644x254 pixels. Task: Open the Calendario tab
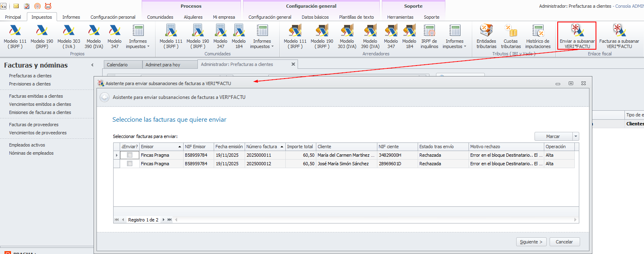(x=117, y=65)
